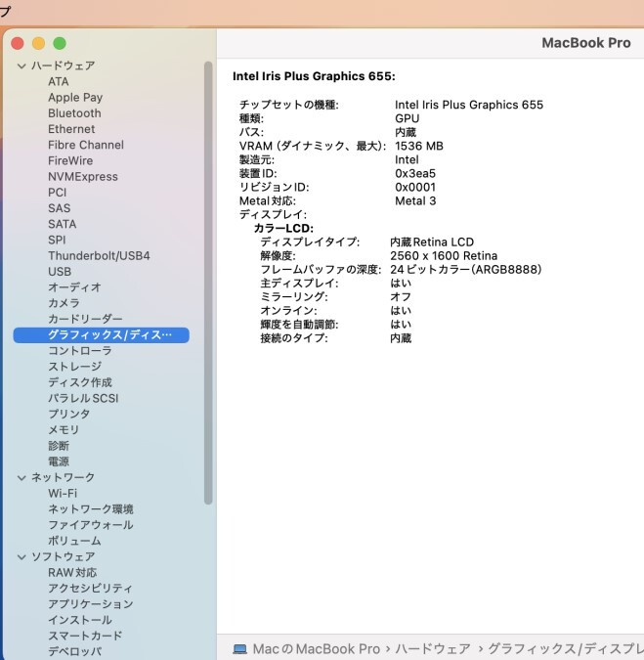The width and height of the screenshot is (644, 660).
Task: Click the sidebar vertical scrollbar
Action: [x=208, y=283]
